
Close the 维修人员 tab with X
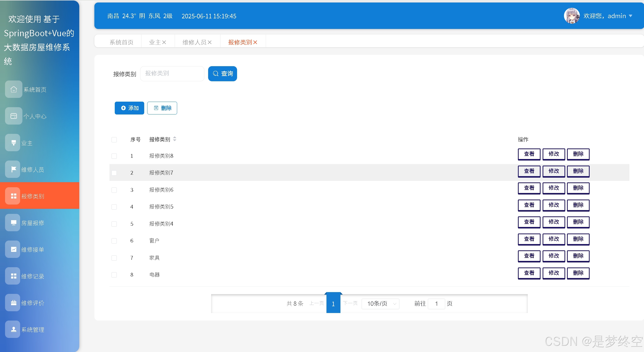point(210,42)
